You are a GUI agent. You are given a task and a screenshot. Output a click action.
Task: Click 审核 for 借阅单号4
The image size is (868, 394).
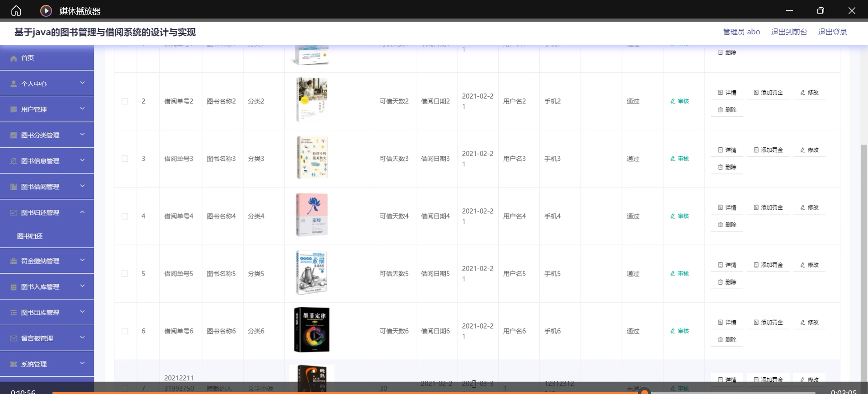[679, 216]
